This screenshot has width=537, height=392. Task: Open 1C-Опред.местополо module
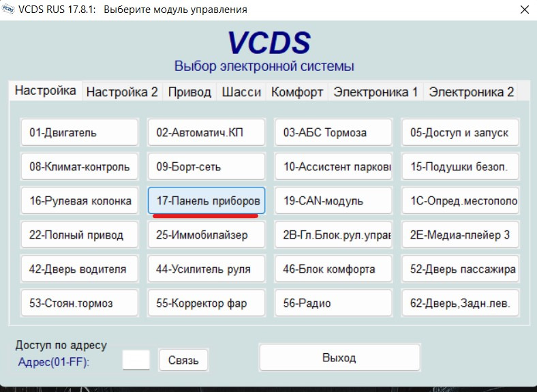pos(460,200)
